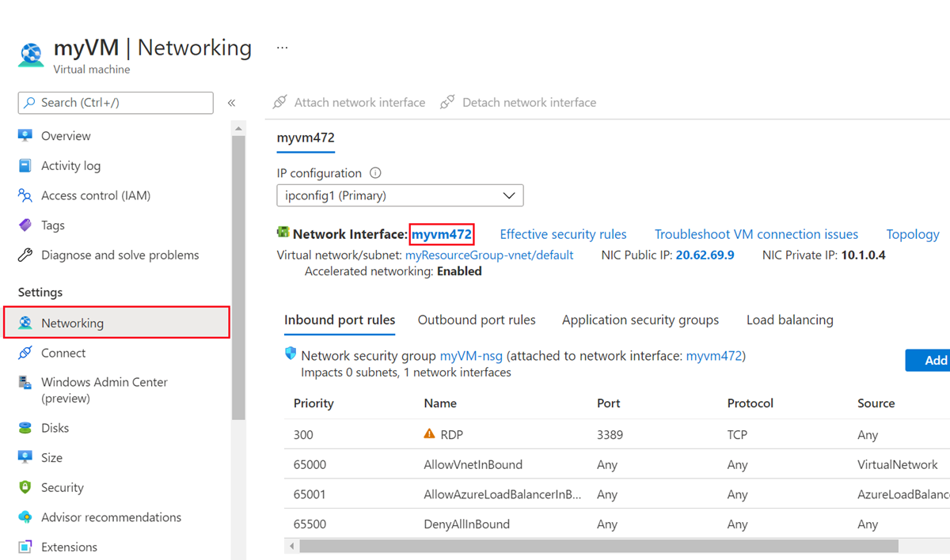Click the Overview monitor icon in sidebar
Screen dimensions: 950x560
point(25,136)
